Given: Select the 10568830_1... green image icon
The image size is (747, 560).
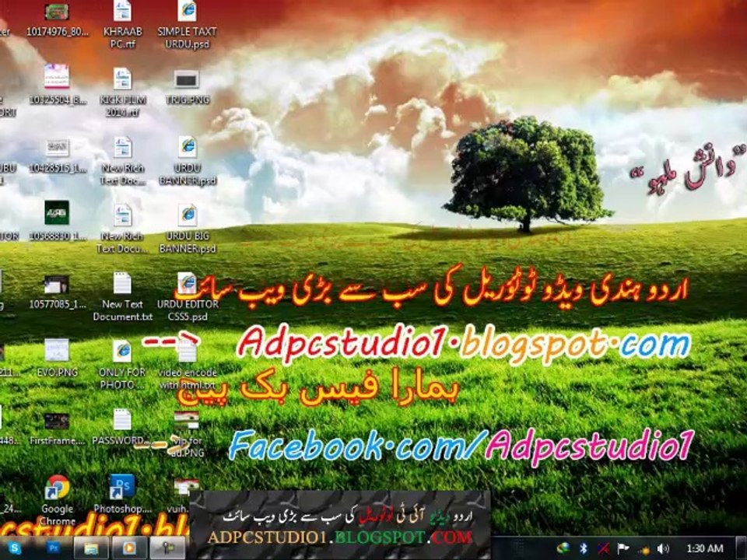Looking at the screenshot, I should pos(57,212).
